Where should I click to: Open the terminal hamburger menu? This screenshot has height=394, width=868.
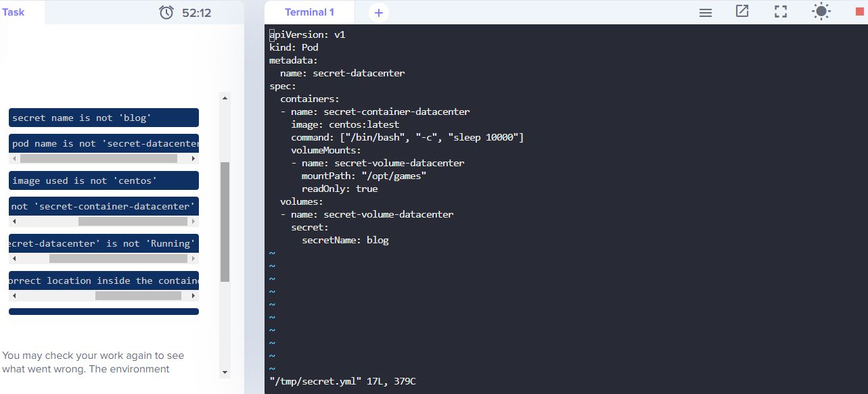point(705,12)
